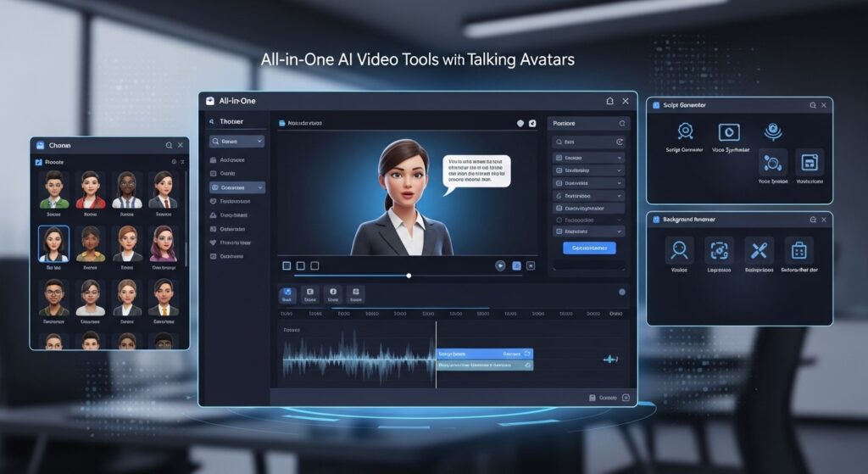Screen dimensions: 868x474
Task: Click the blue generate button in properties panel
Action: 589,248
